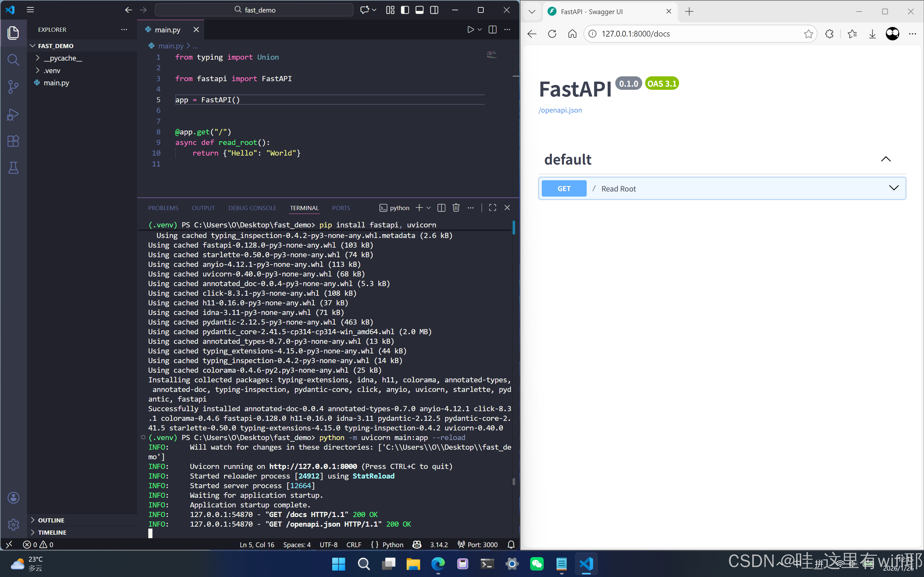
Task: Expand the __pycache__ folder
Action: pos(82,58)
